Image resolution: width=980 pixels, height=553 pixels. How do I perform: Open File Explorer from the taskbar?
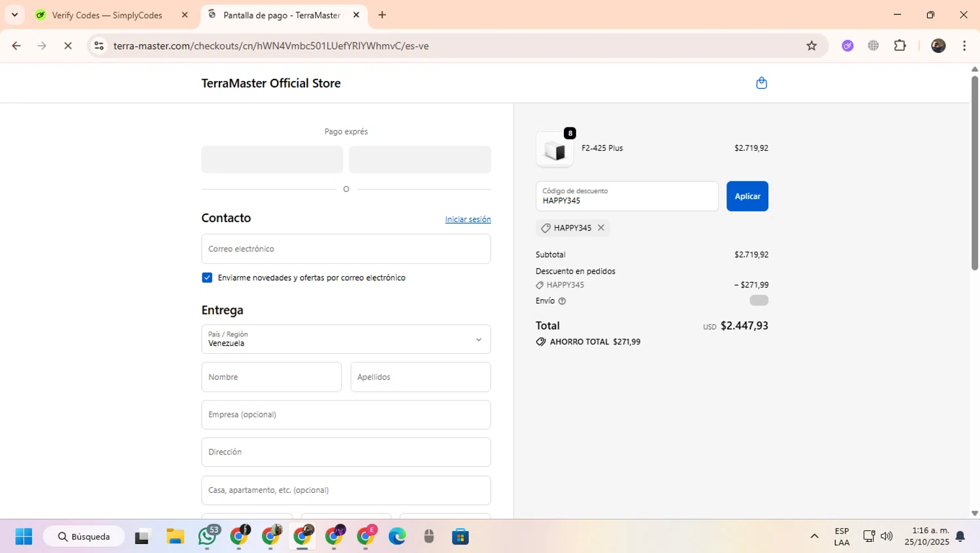175,537
